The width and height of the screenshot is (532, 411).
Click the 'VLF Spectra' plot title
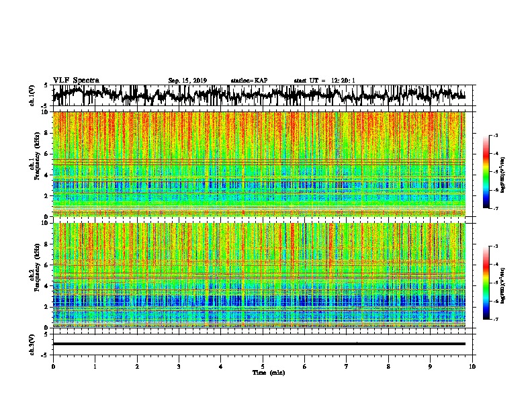(x=76, y=81)
